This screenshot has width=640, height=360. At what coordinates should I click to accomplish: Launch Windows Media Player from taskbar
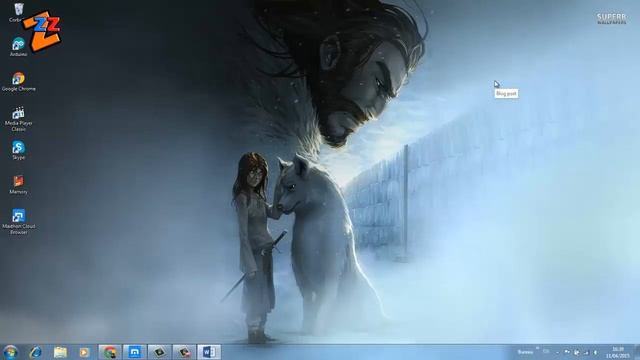pos(84,352)
